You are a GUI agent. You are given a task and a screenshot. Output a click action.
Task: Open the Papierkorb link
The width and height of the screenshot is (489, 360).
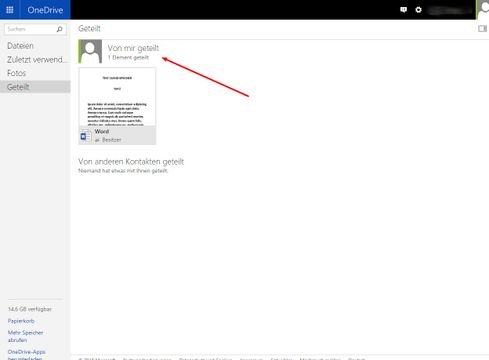pyautogui.click(x=21, y=321)
